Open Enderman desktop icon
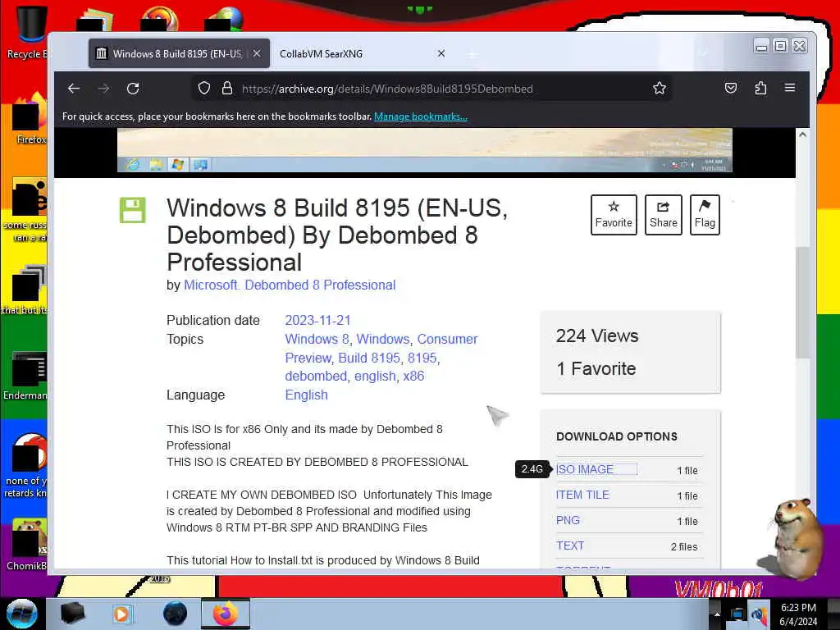Screen dimensions: 840x630 click(x=27, y=376)
